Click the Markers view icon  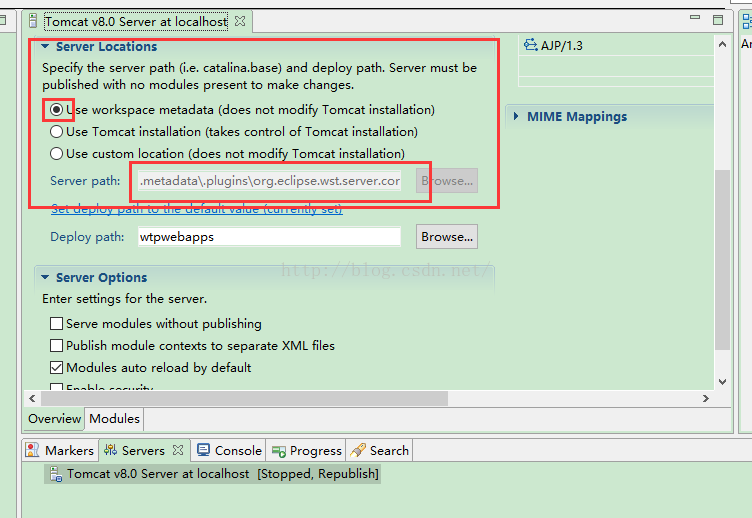click(x=32, y=450)
